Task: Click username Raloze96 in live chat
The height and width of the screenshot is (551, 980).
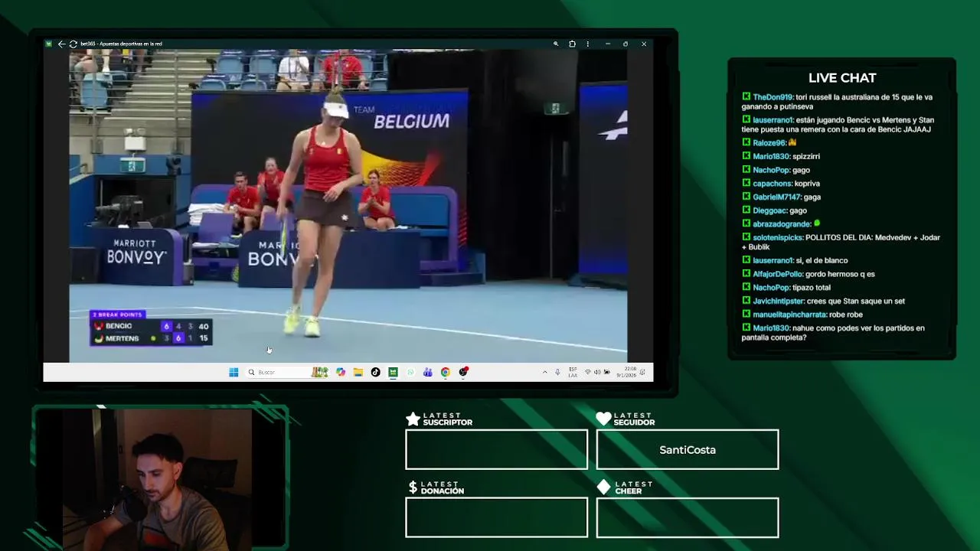Action: tap(769, 142)
